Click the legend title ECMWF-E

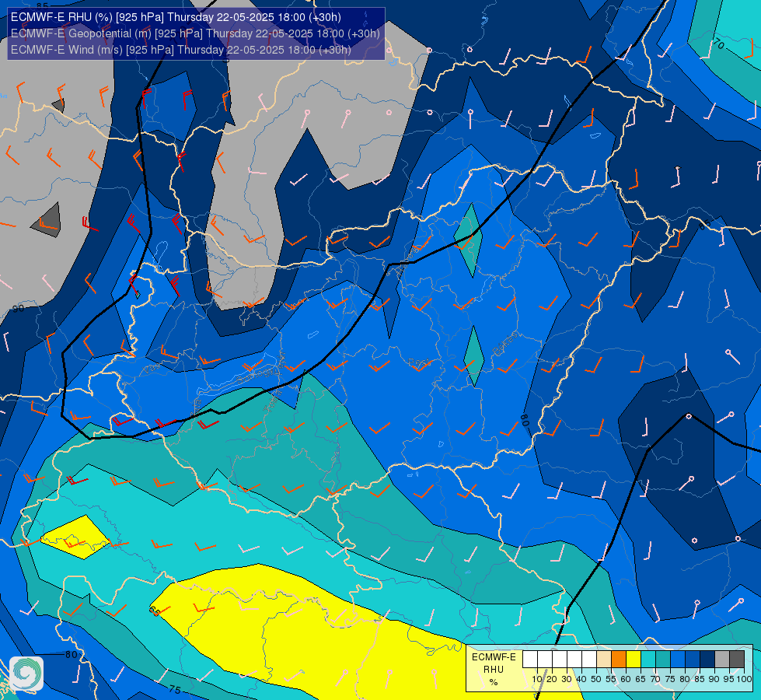[494, 657]
